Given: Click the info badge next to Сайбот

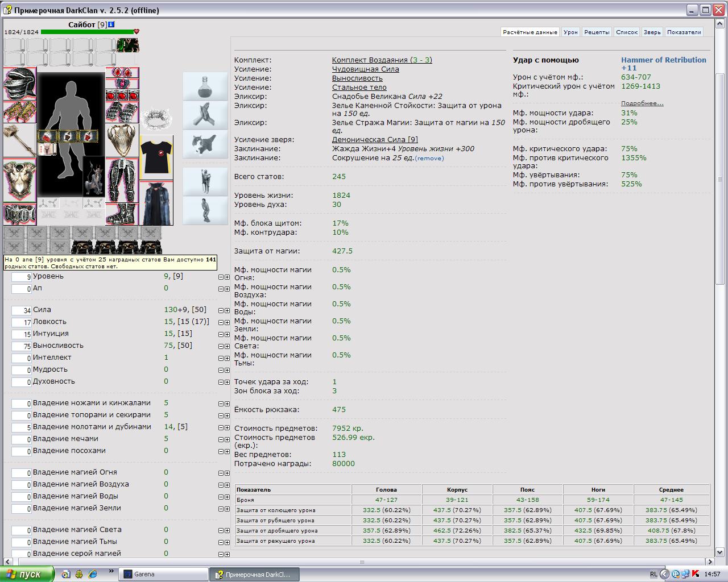Looking at the screenshot, I should click(111, 24).
